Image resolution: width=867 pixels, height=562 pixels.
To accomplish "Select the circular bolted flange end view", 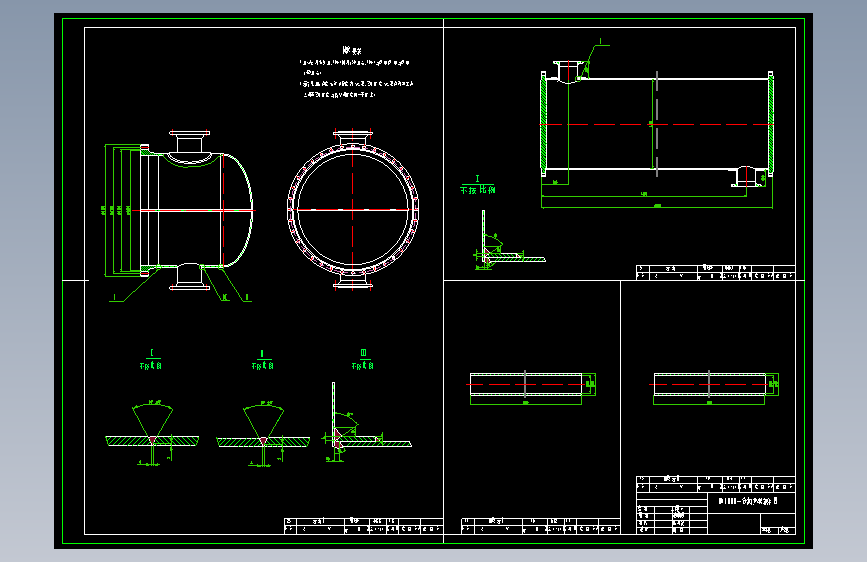I will [x=353, y=210].
